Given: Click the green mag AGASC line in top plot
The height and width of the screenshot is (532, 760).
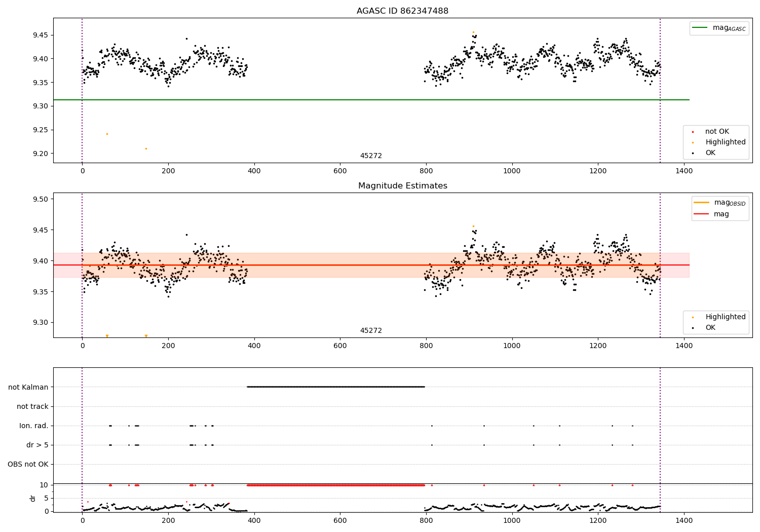Looking at the screenshot, I should coord(371,100).
